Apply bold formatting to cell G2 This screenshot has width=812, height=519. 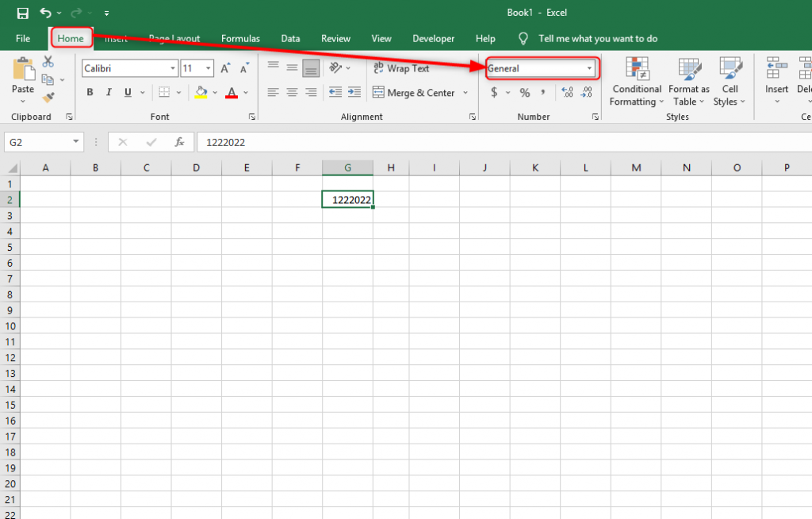[x=90, y=92]
